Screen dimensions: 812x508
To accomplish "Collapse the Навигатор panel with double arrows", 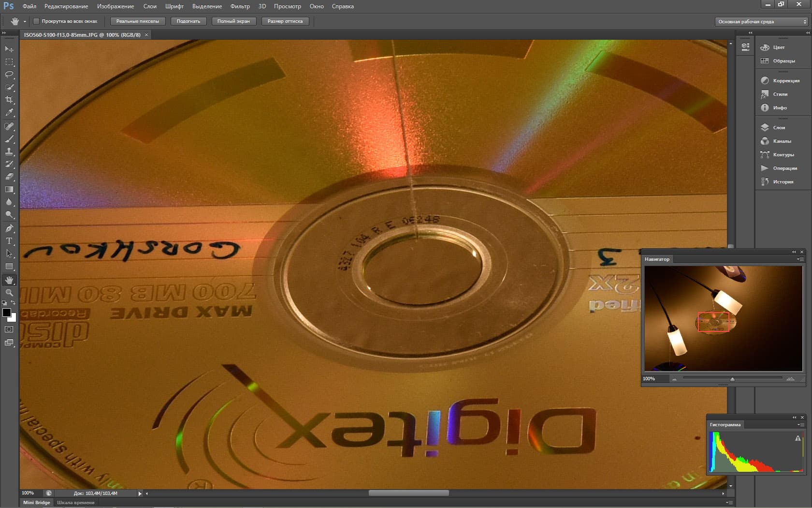I will [x=794, y=252].
